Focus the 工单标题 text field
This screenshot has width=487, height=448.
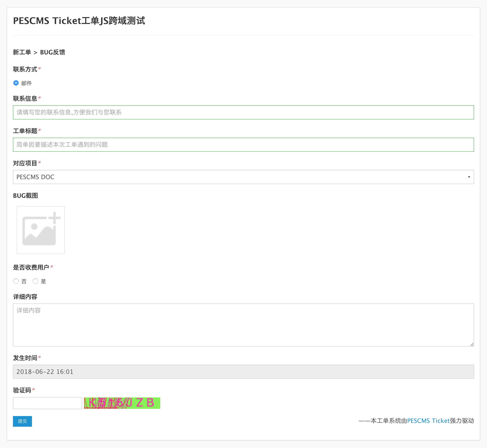click(243, 145)
